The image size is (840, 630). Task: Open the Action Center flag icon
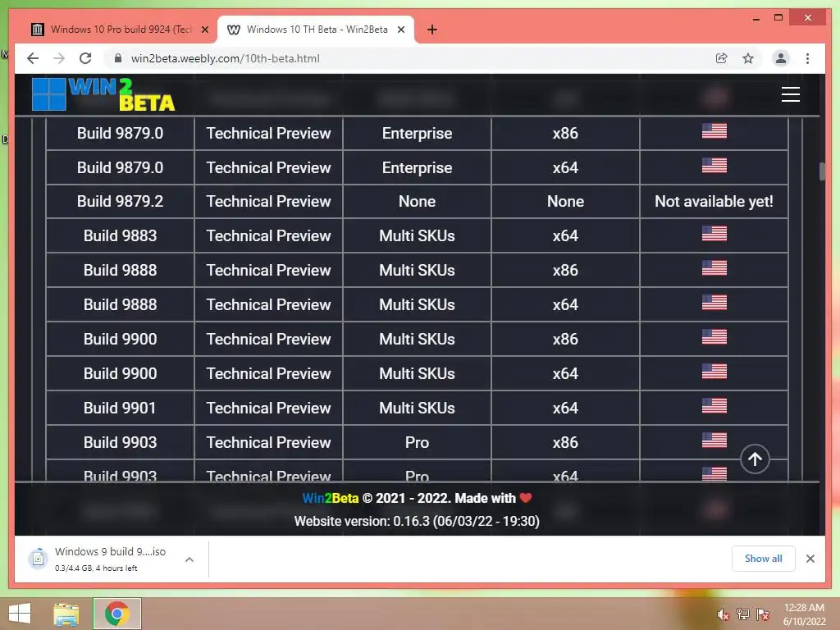click(x=762, y=614)
